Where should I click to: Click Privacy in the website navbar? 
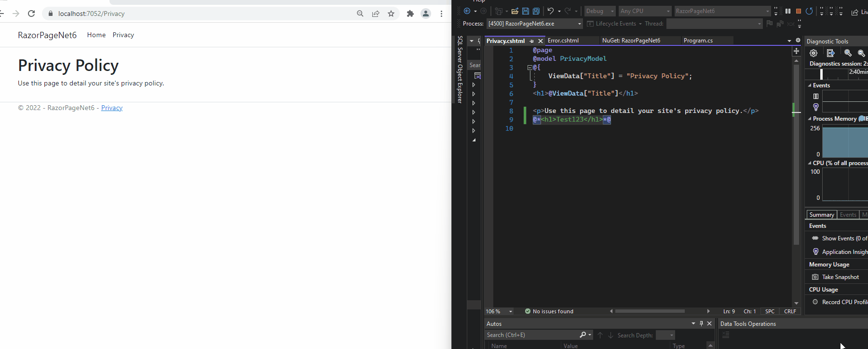[123, 35]
